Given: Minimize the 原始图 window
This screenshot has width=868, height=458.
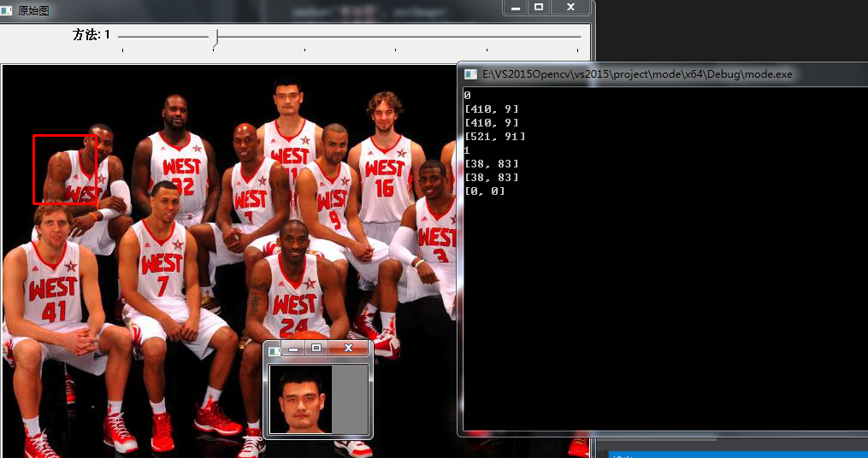Looking at the screenshot, I should coord(516,7).
